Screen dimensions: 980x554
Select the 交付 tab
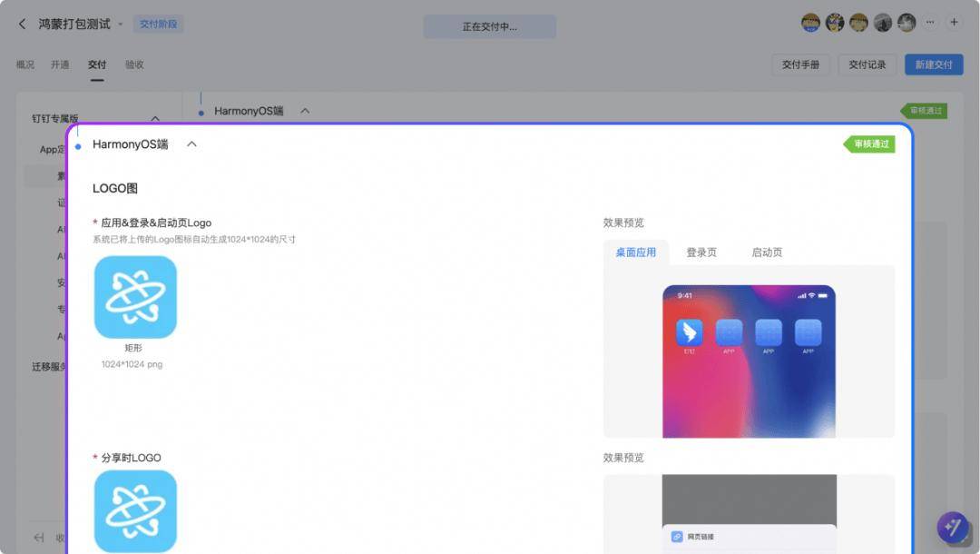click(x=97, y=64)
